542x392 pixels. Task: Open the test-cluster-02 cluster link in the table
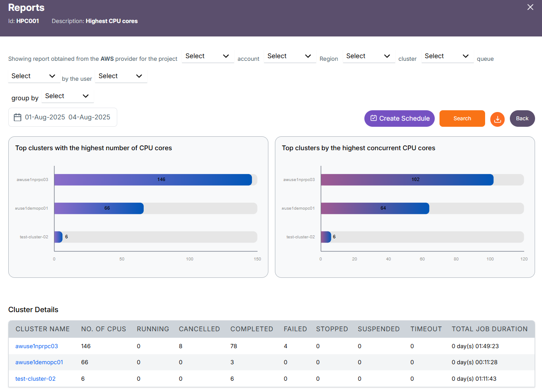[x=35, y=379]
